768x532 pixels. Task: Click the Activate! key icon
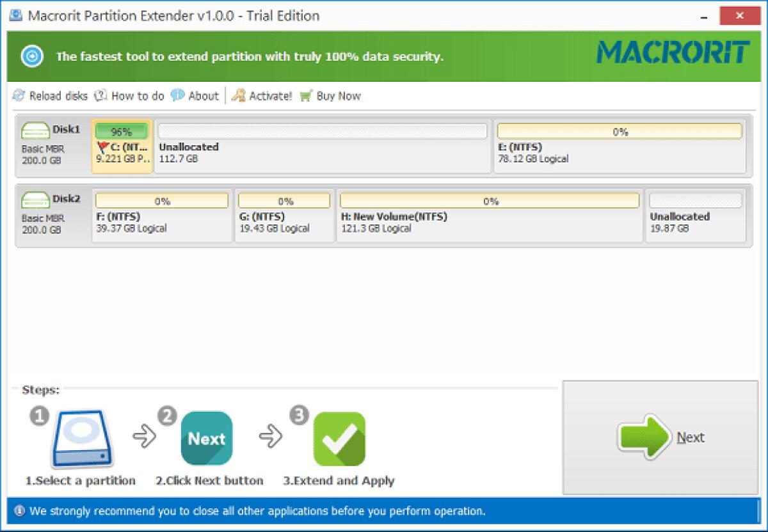(238, 96)
